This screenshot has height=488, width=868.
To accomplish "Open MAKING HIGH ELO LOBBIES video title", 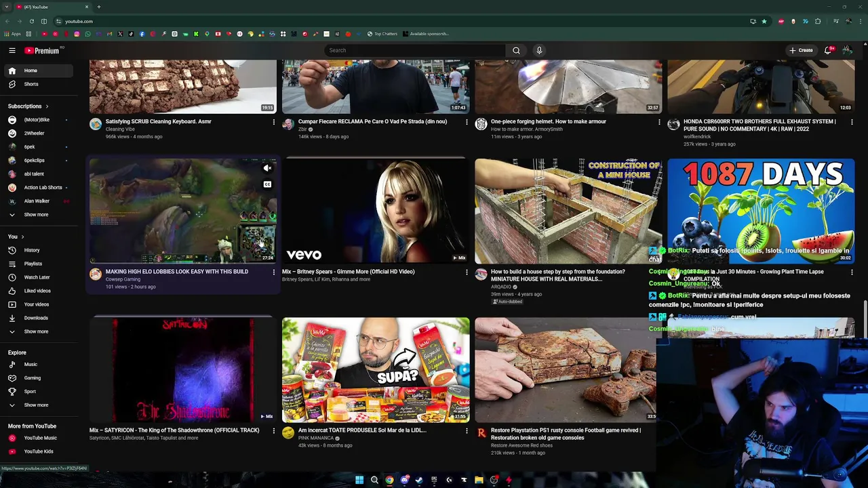I will tap(177, 272).
